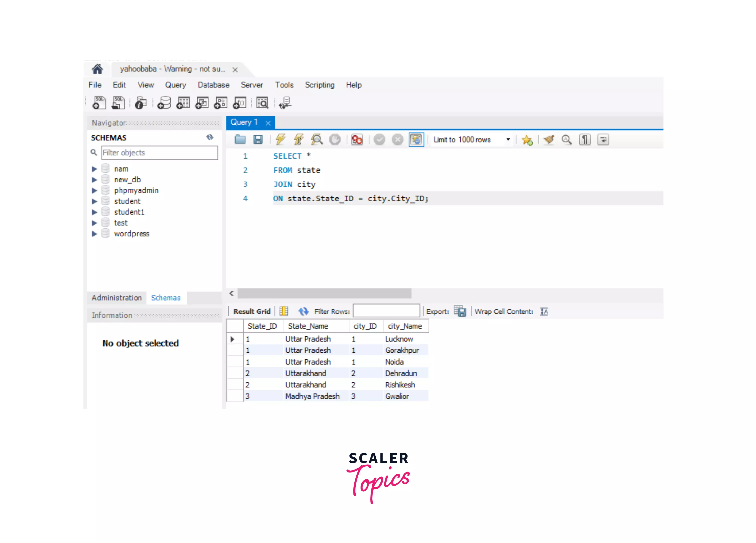Click the Explain query magnifier icon
Screen dimensions: 756x543
tap(317, 139)
